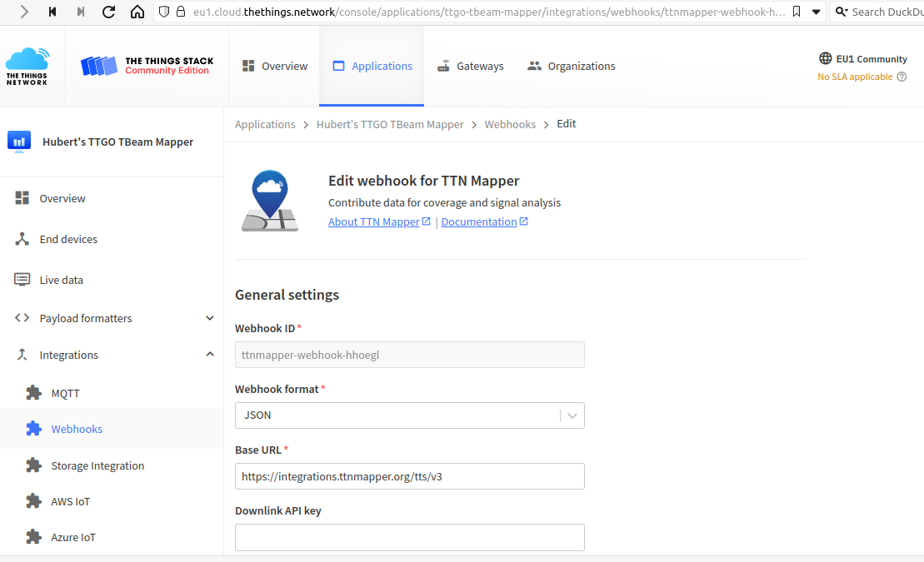Viewport: 924px width, 562px height.
Task: Click the shield tracking protection icon
Action: (x=164, y=12)
